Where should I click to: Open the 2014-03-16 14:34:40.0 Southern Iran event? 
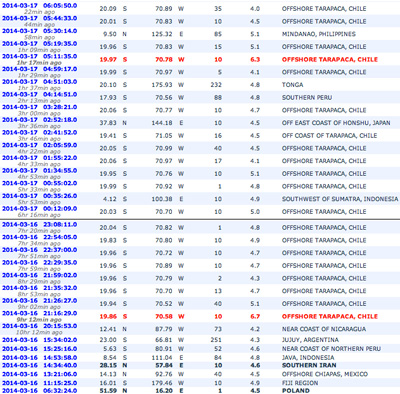pyautogui.click(x=40, y=365)
